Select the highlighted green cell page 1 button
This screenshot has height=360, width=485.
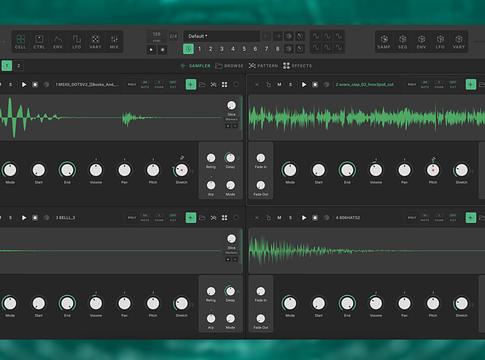(x=7, y=66)
